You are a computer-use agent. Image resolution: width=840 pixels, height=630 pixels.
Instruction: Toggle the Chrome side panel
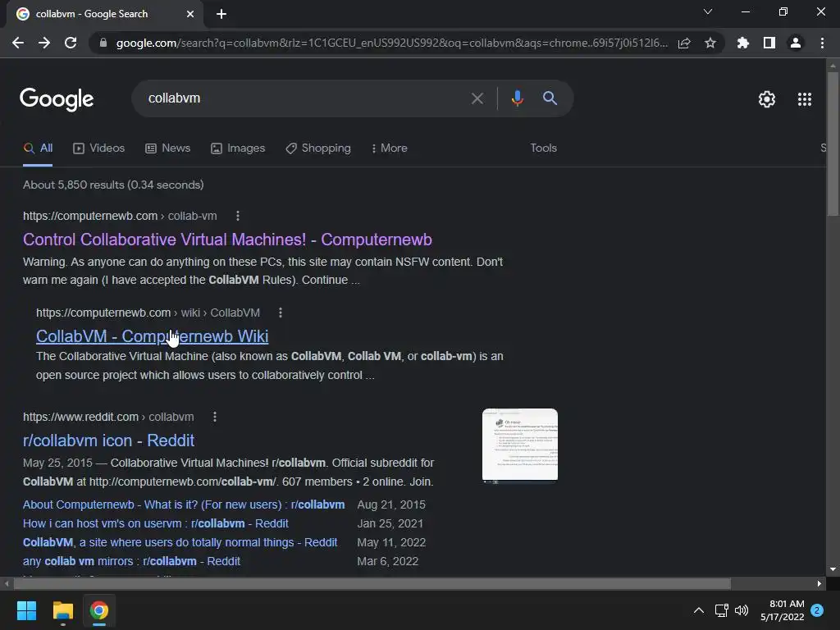pyautogui.click(x=769, y=43)
